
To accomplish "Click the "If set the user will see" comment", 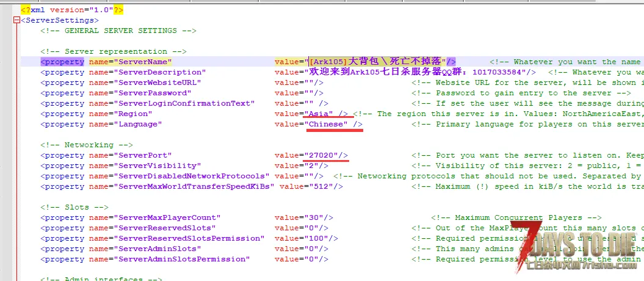I will [528, 103].
